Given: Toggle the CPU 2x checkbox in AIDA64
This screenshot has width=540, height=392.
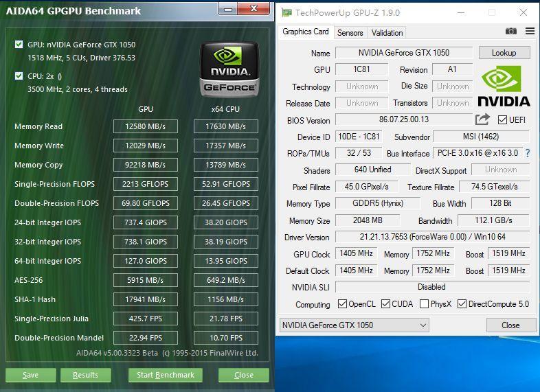Looking at the screenshot, I should pos(19,76).
